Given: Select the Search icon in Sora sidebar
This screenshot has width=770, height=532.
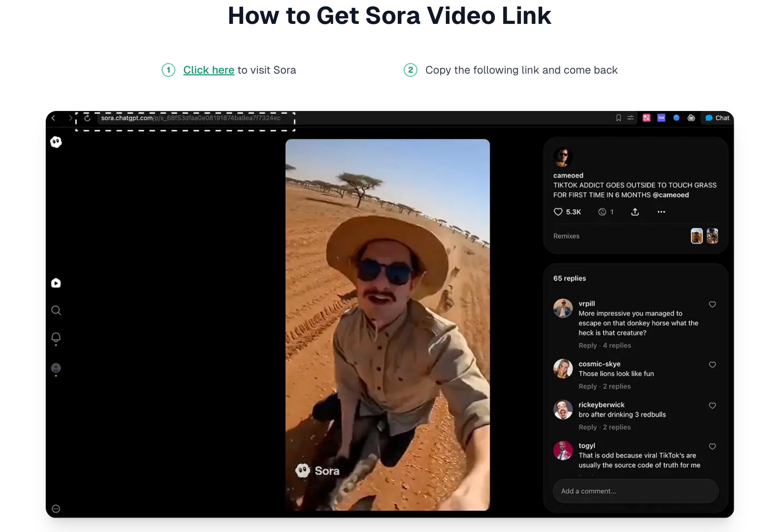Looking at the screenshot, I should [56, 310].
